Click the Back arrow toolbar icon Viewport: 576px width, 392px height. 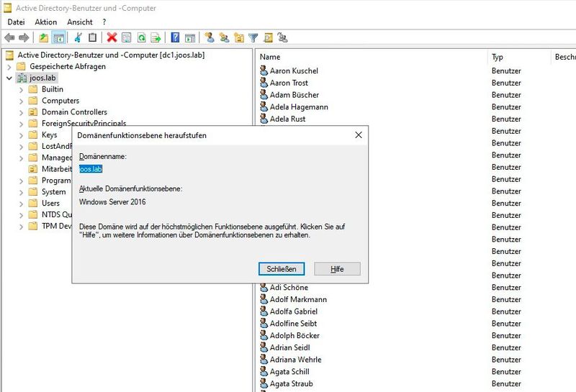(9, 37)
